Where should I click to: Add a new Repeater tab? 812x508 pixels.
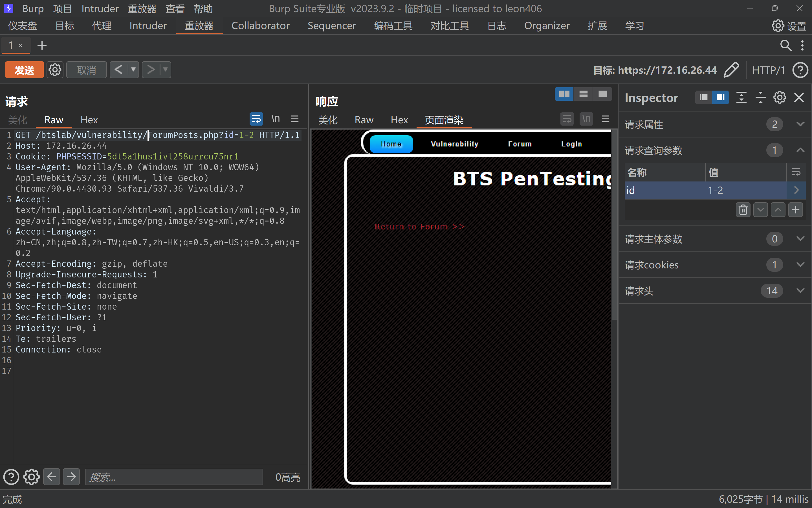click(x=42, y=45)
